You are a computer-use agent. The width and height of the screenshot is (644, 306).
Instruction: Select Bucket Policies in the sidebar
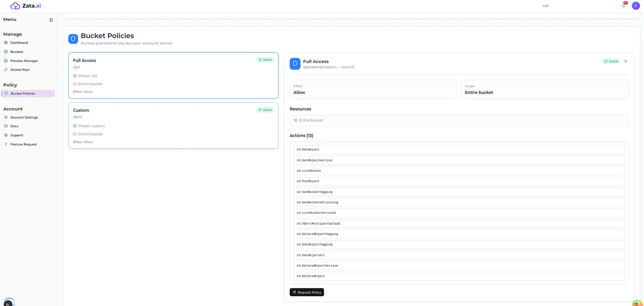(x=28, y=93)
